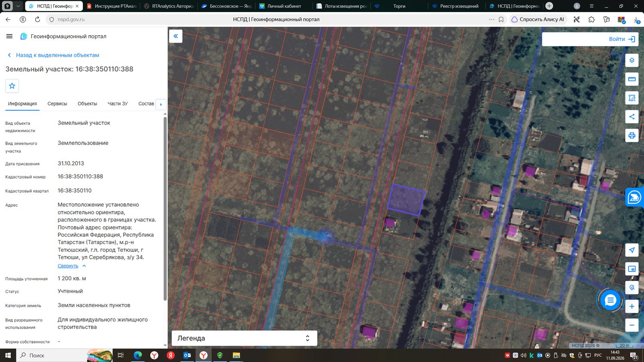
Task: Click taskbar search box Поиск
Action: pos(64,355)
